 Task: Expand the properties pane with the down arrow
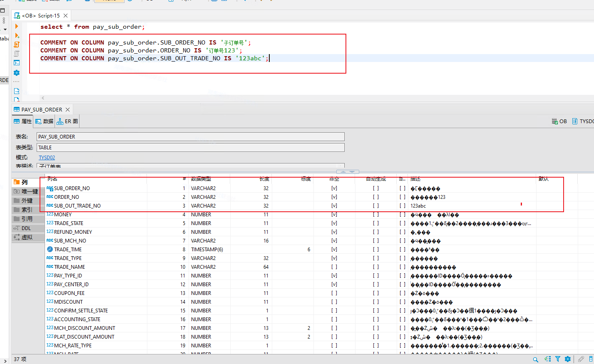tap(352, 171)
